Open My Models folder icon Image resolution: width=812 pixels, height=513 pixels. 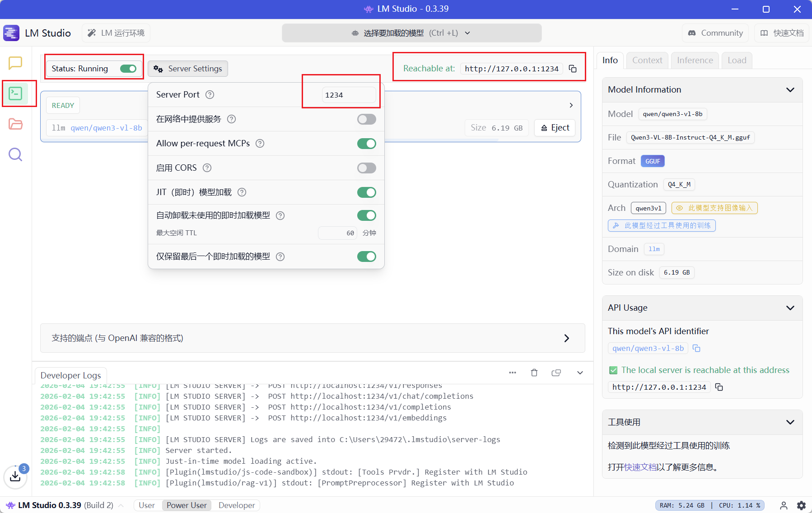coord(15,124)
